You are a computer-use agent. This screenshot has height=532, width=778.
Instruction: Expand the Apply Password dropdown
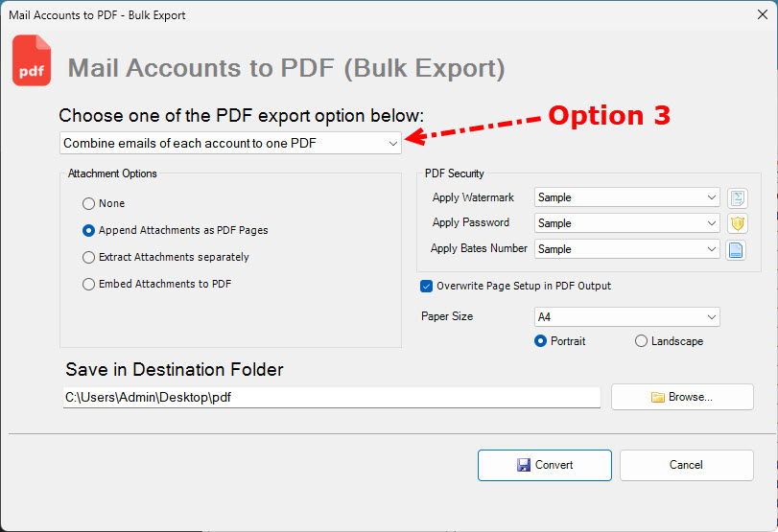[x=626, y=223]
